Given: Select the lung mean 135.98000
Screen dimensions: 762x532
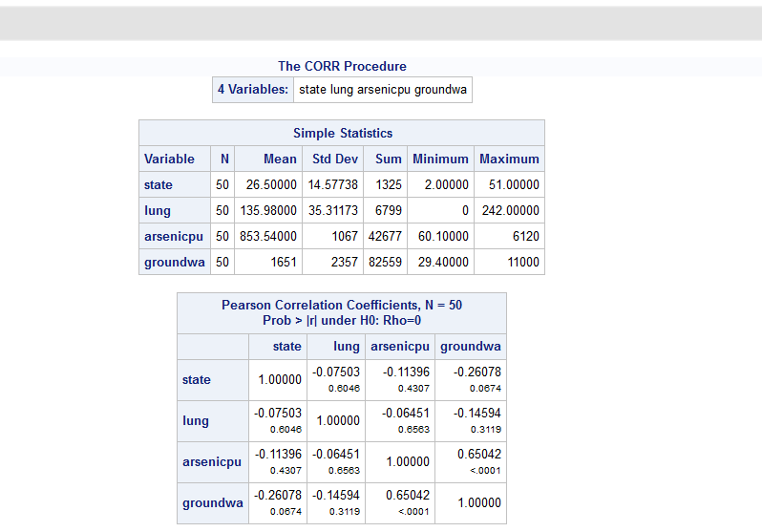Looking at the screenshot, I should coord(268,210).
